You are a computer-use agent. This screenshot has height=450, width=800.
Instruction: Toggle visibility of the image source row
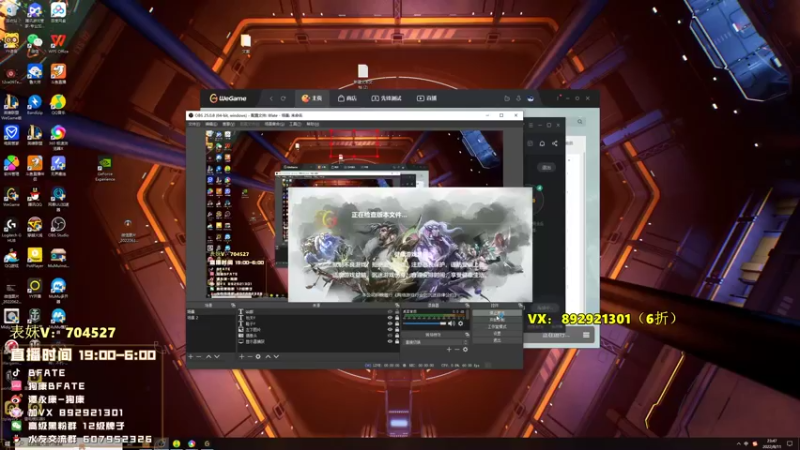click(390, 330)
